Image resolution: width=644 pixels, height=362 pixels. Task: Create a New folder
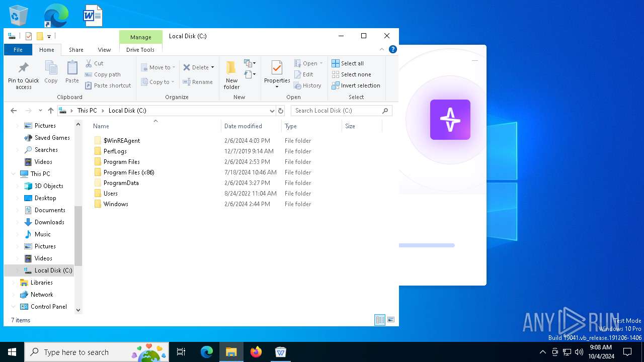[x=231, y=75]
